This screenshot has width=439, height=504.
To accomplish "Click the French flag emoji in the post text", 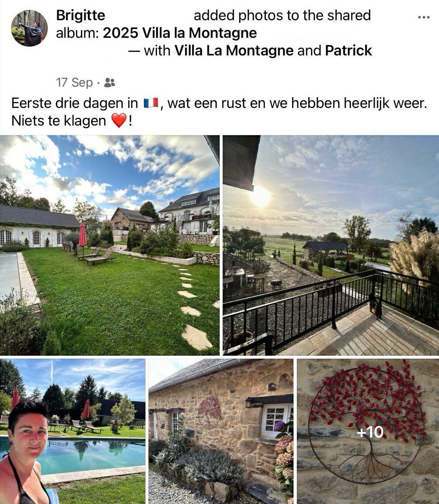I will (151, 103).
